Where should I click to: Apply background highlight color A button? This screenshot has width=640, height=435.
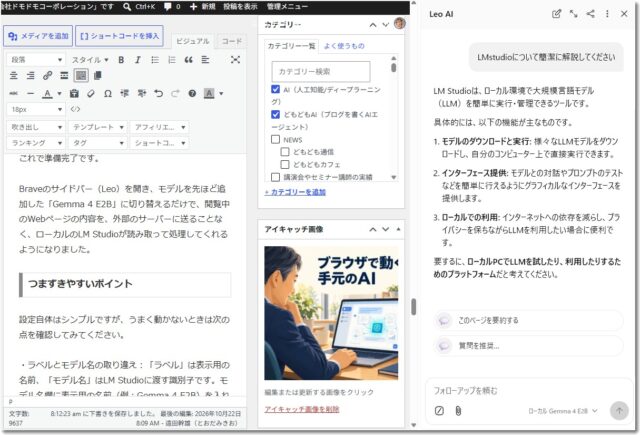pyautogui.click(x=209, y=93)
